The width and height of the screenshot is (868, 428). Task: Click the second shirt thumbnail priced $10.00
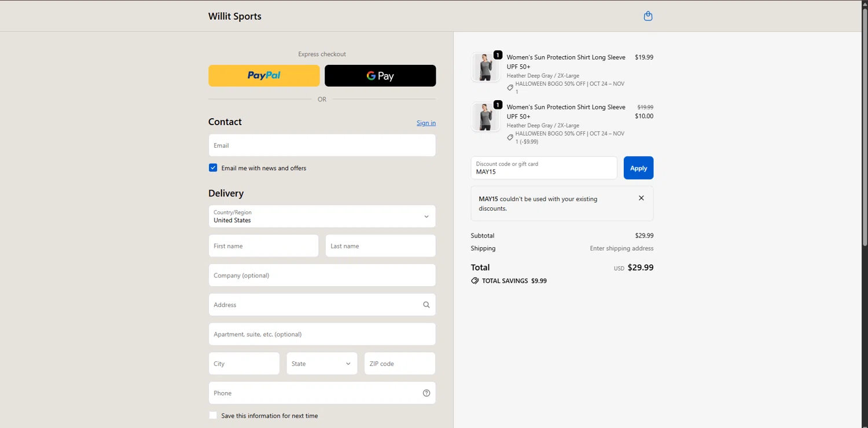[486, 117]
